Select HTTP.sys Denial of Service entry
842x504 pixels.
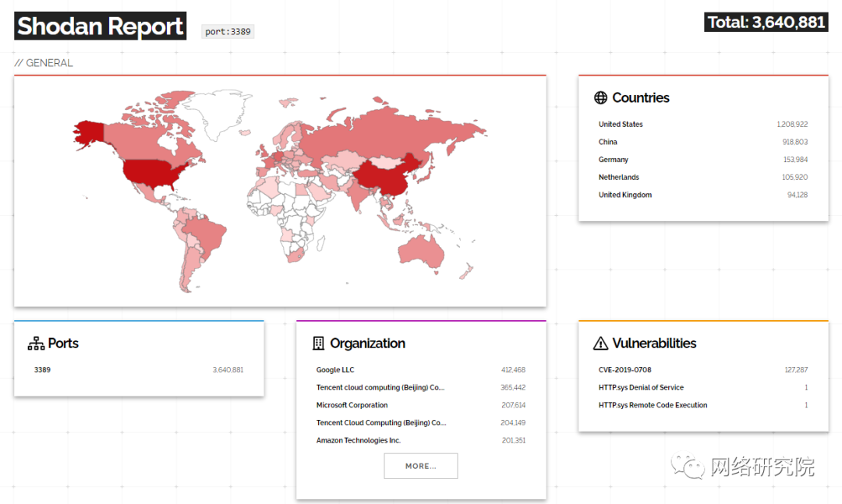tap(641, 388)
